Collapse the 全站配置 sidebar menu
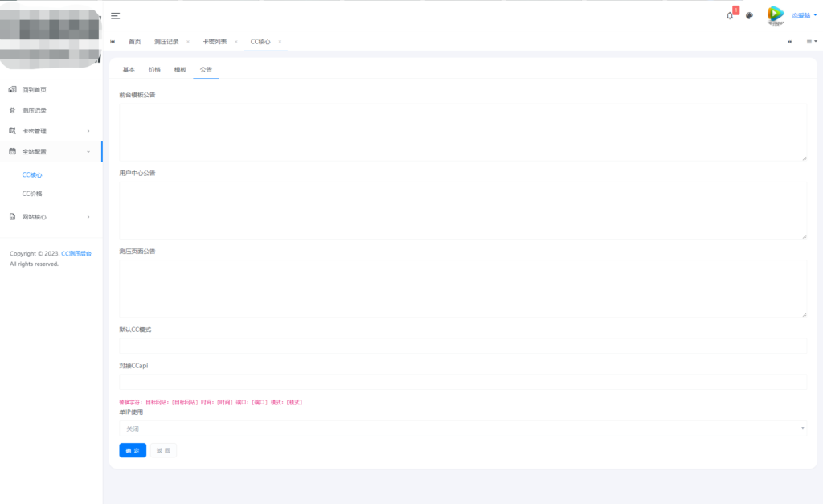This screenshot has height=504, width=823. tap(50, 151)
